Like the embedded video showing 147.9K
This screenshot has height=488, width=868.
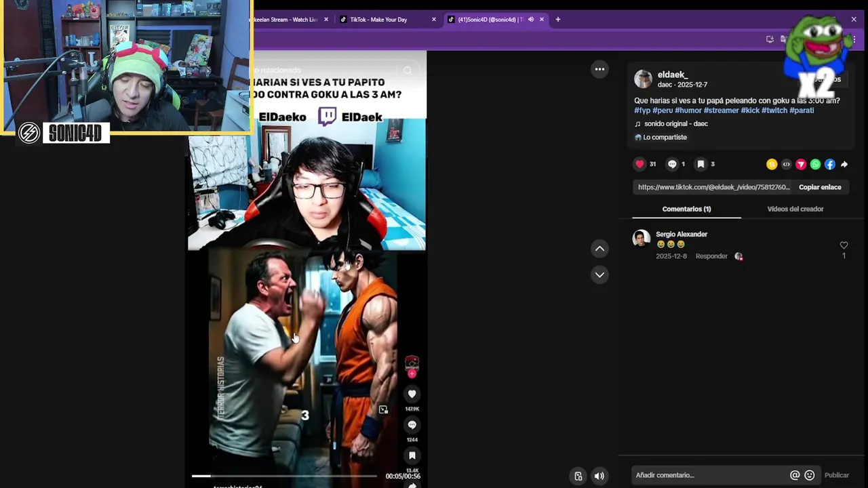click(x=412, y=394)
